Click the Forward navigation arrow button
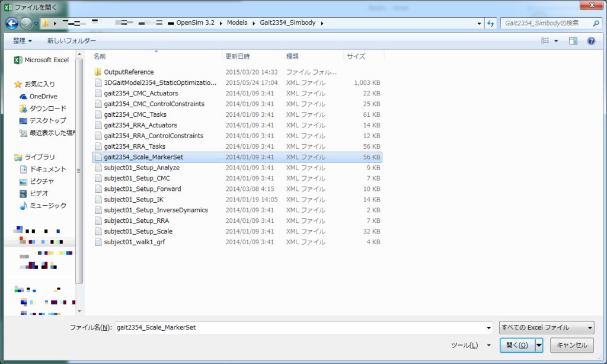 26,24
